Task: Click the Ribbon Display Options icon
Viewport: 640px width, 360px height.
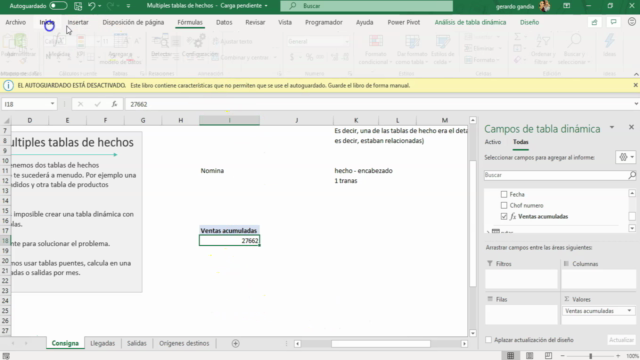Action: 567,6
